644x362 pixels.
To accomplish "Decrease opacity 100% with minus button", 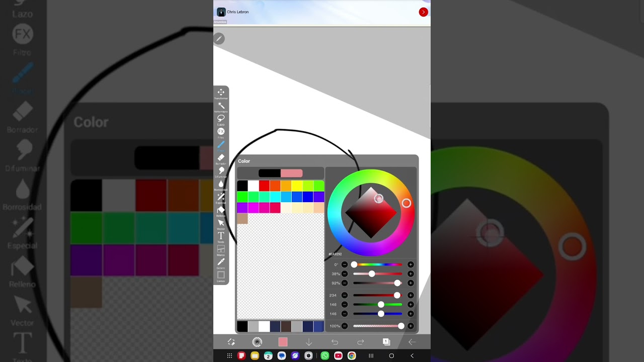I will 345,326.
